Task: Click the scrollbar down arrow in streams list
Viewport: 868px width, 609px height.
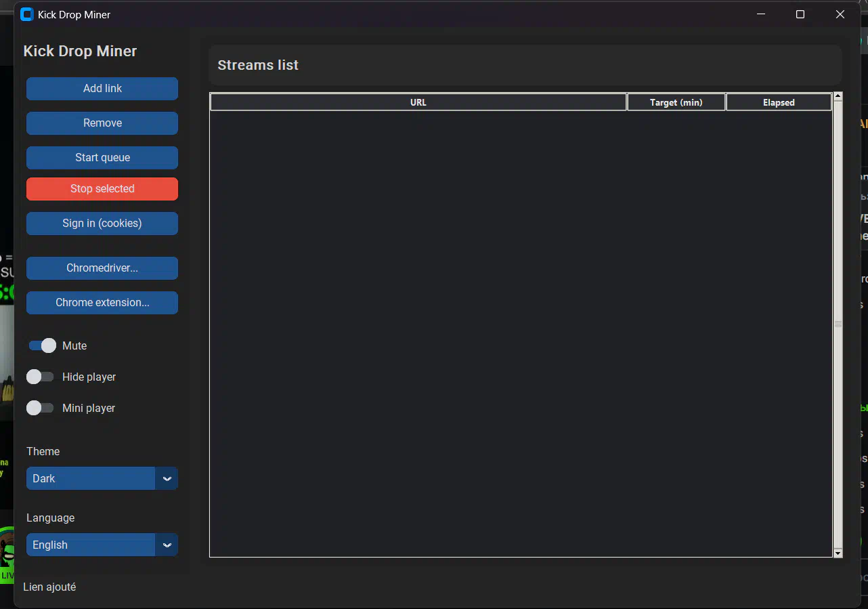Action: 838,553
